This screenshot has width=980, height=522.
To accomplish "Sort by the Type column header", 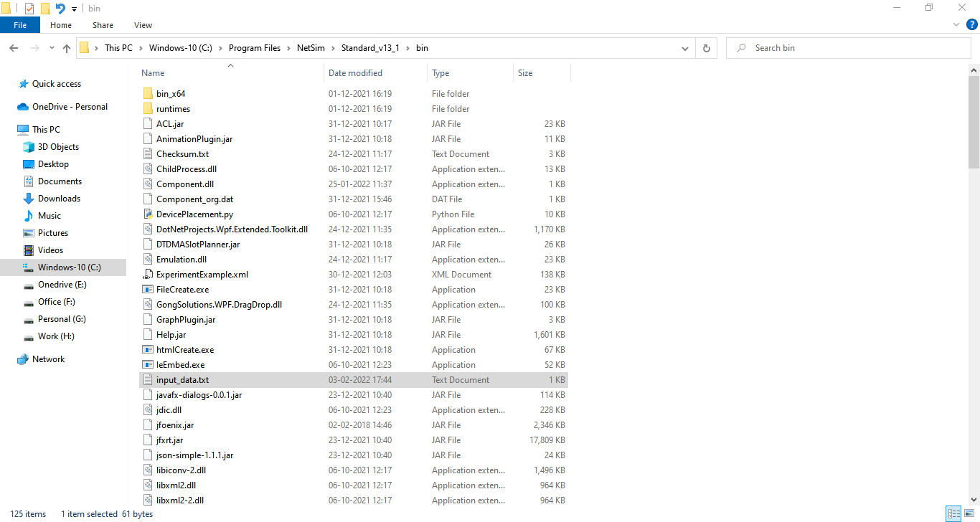I will point(470,73).
